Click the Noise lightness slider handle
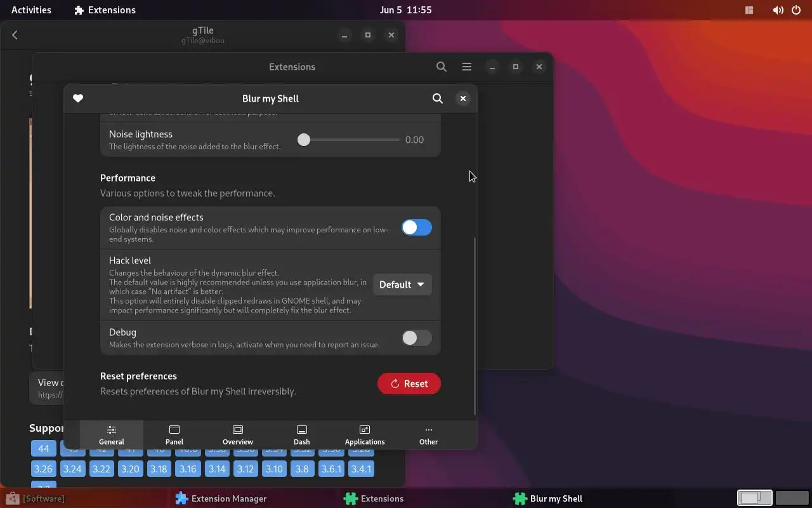 tap(304, 140)
